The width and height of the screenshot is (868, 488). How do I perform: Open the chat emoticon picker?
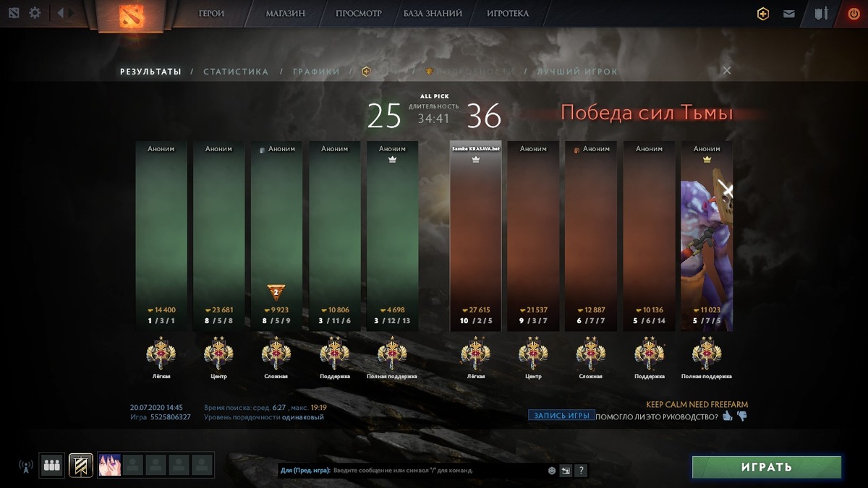(x=552, y=470)
